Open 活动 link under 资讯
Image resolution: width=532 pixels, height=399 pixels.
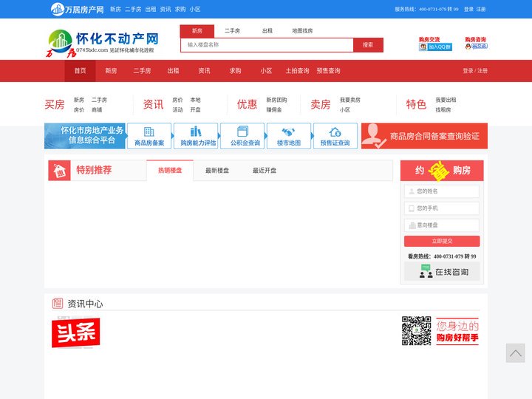177,110
